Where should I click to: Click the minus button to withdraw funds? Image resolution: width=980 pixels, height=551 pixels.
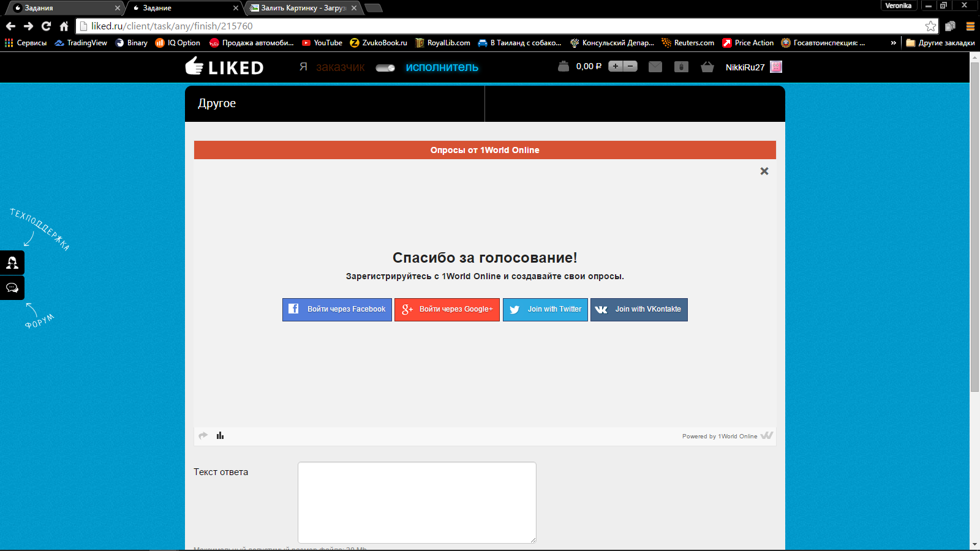(x=630, y=66)
